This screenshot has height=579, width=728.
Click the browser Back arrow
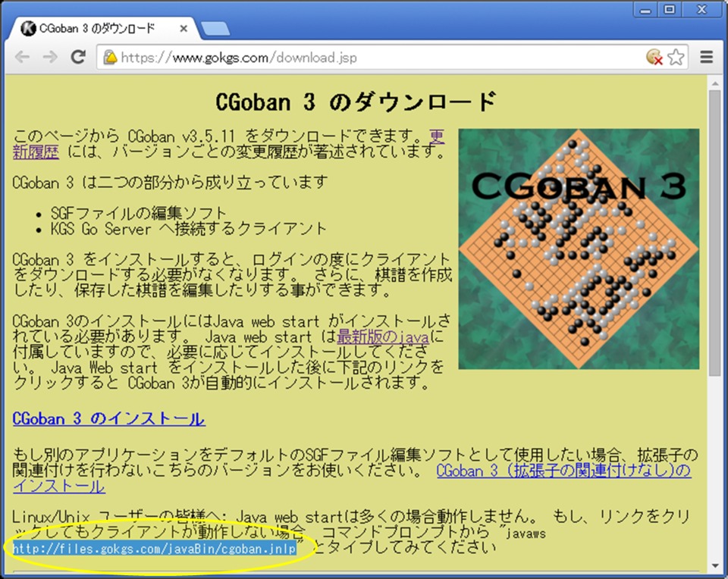[22, 58]
